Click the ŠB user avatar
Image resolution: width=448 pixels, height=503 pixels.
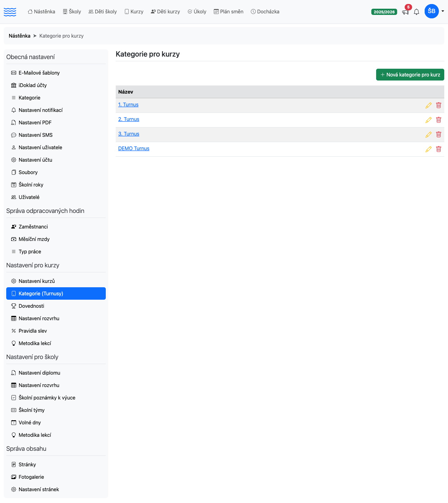[x=432, y=11]
